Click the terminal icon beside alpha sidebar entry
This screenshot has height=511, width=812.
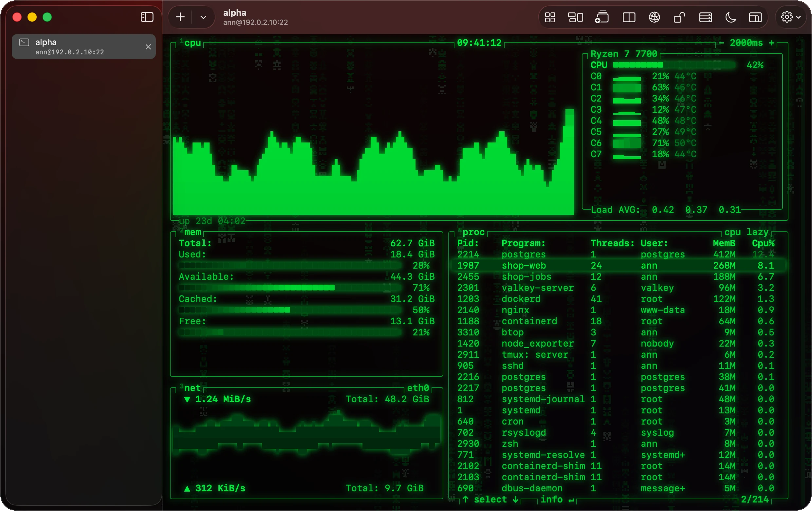(24, 42)
